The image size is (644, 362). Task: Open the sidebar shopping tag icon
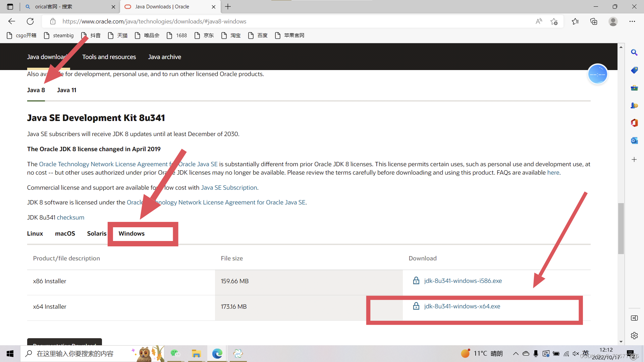634,70
